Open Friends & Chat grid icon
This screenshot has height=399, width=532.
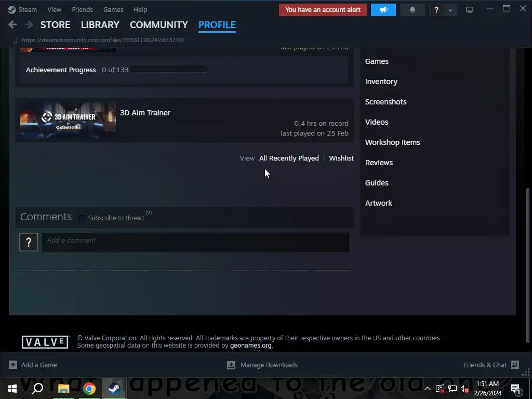[515, 364]
